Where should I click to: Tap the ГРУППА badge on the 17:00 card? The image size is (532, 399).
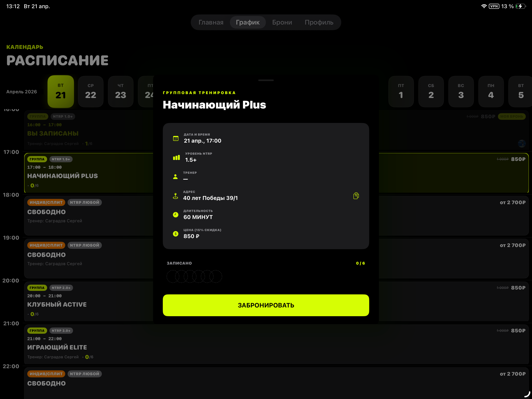[x=37, y=159]
